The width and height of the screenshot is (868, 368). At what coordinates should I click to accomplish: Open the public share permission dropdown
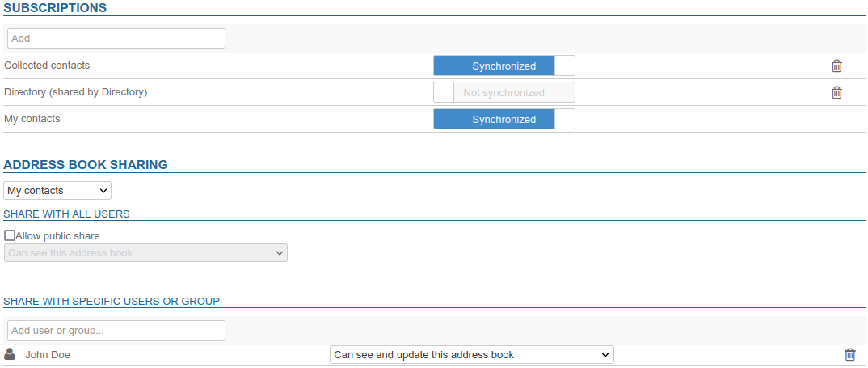(x=145, y=253)
